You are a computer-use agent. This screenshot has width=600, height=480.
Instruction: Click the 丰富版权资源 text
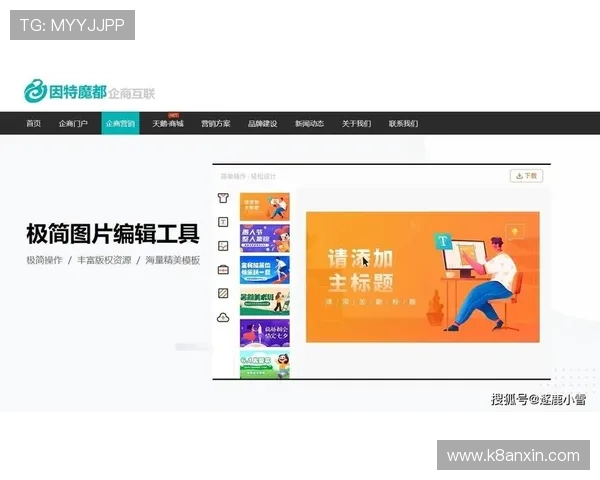pos(104,260)
